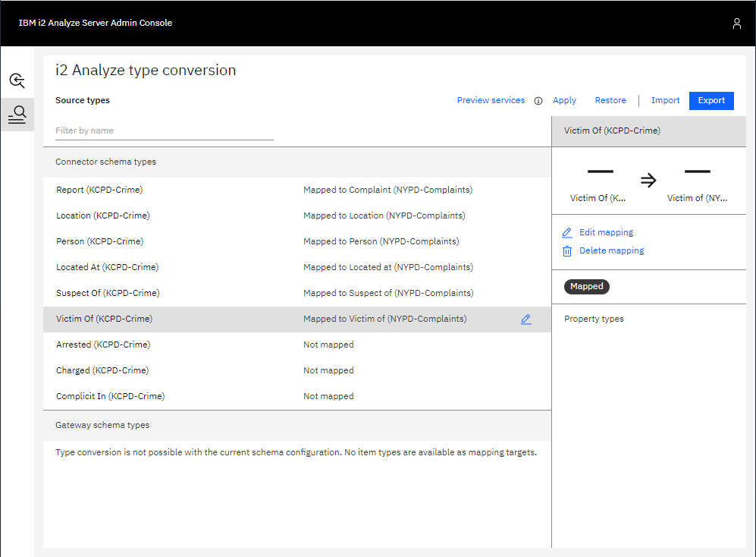Click the Delete mapping link
Image resolution: width=756 pixels, height=557 pixels.
click(611, 250)
